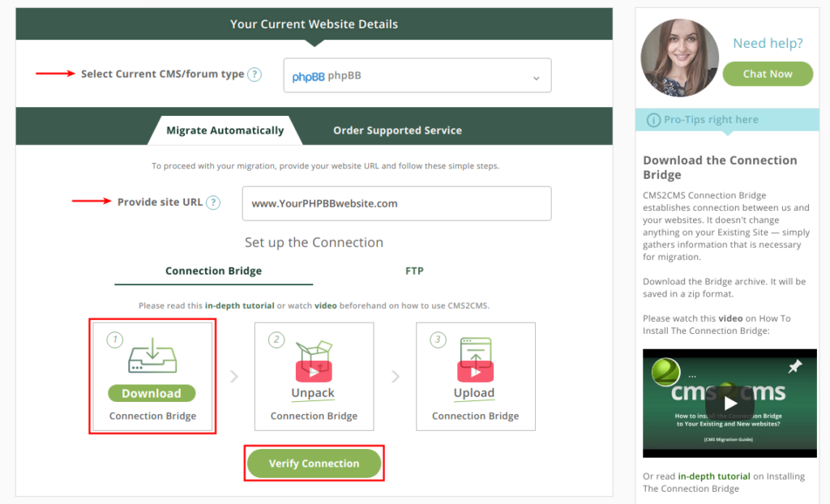
Task: Click 'Set up the Connection' heading
Action: [x=314, y=242]
